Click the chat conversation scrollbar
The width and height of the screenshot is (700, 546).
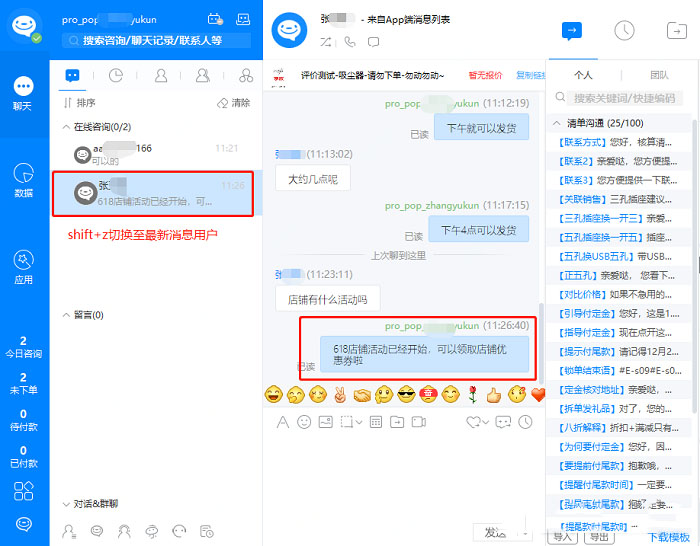click(x=541, y=343)
